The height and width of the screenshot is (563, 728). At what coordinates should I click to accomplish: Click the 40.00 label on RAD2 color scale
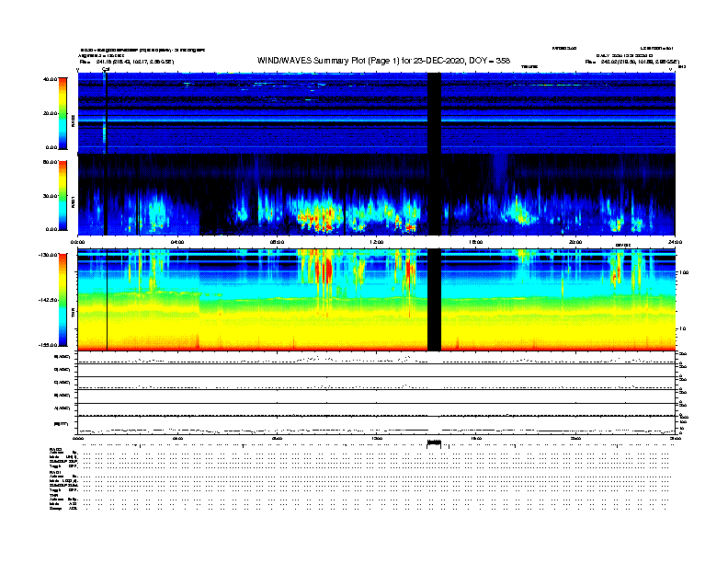click(x=50, y=79)
